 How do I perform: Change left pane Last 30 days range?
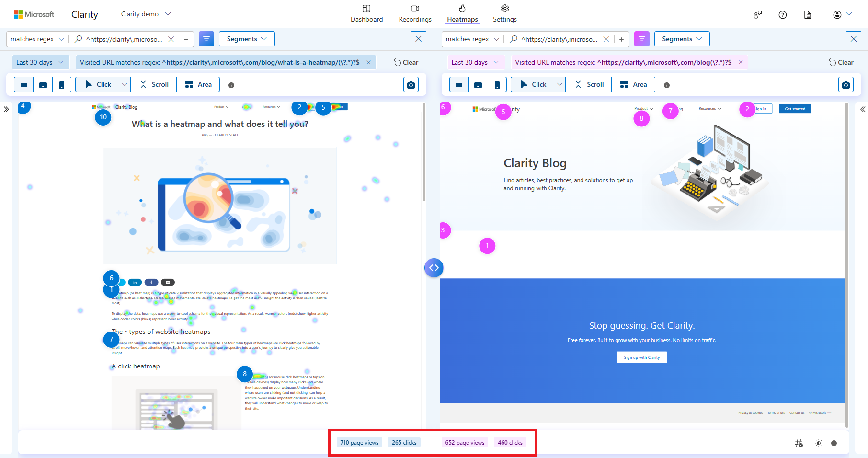(40, 62)
